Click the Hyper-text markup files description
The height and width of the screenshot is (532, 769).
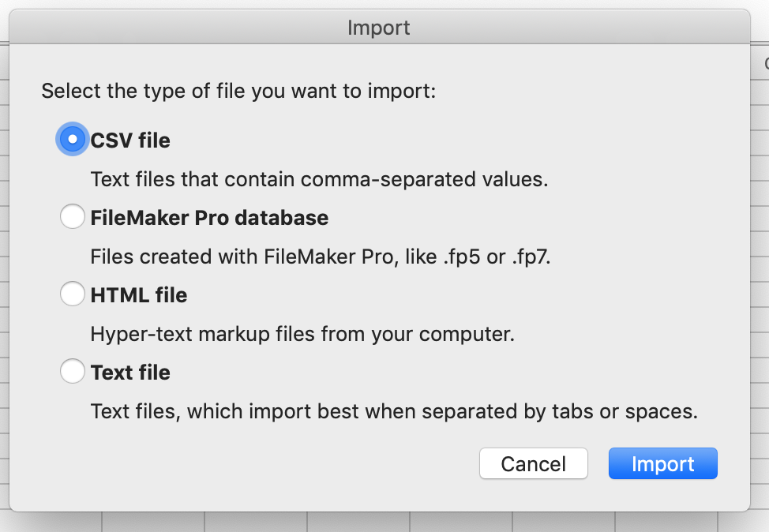tap(302, 334)
